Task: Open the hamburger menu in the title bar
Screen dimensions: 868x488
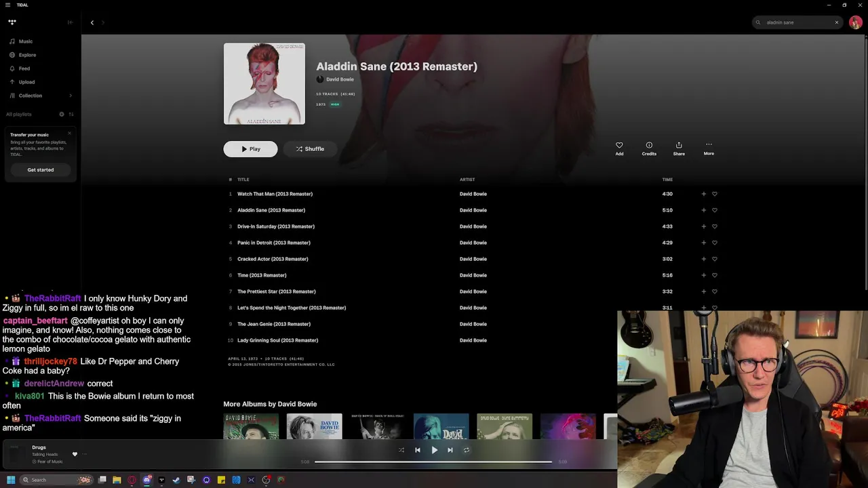Action: pos(7,5)
